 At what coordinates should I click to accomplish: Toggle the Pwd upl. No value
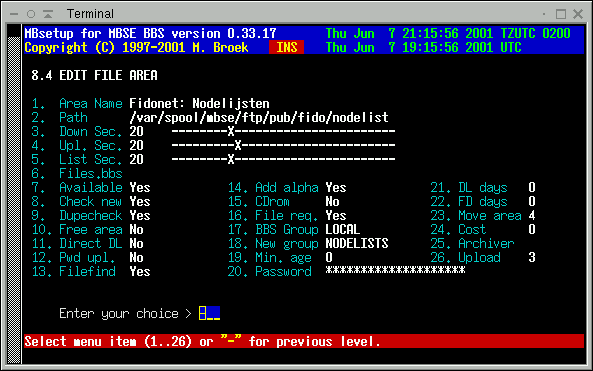click(x=137, y=257)
